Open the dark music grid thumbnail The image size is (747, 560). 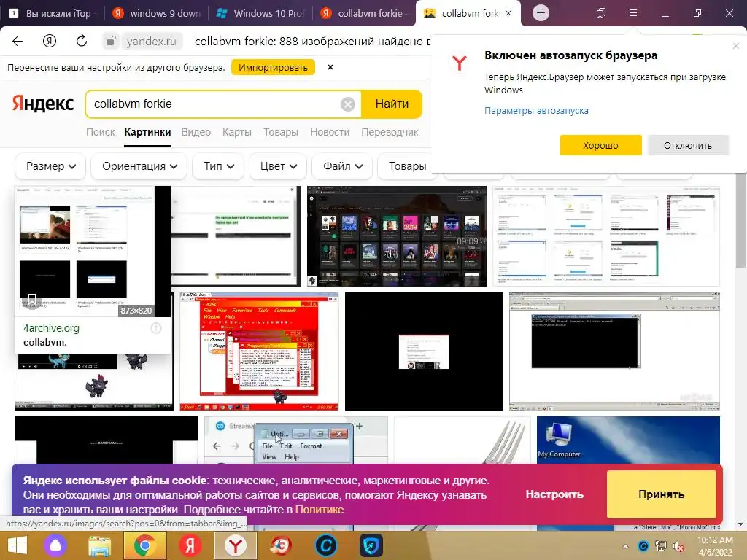coord(396,236)
